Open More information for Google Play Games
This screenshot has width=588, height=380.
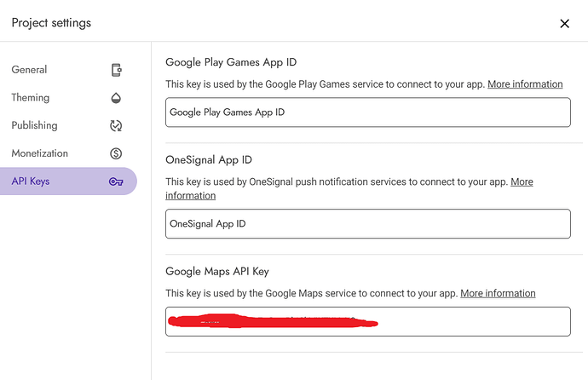pos(525,84)
